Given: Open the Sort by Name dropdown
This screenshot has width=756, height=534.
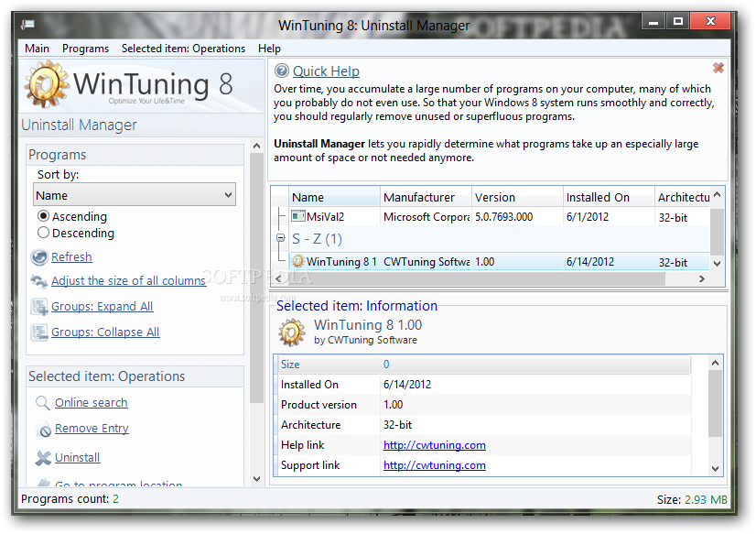Looking at the screenshot, I should (135, 195).
